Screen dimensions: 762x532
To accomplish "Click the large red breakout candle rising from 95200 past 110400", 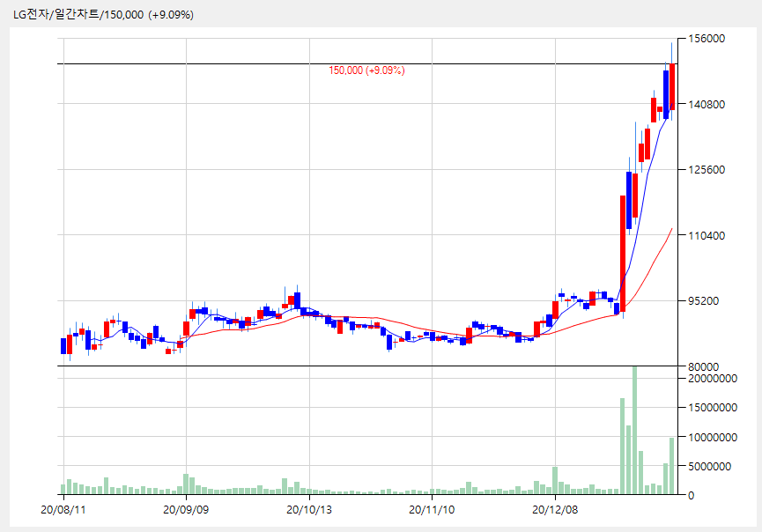I will tap(623, 253).
